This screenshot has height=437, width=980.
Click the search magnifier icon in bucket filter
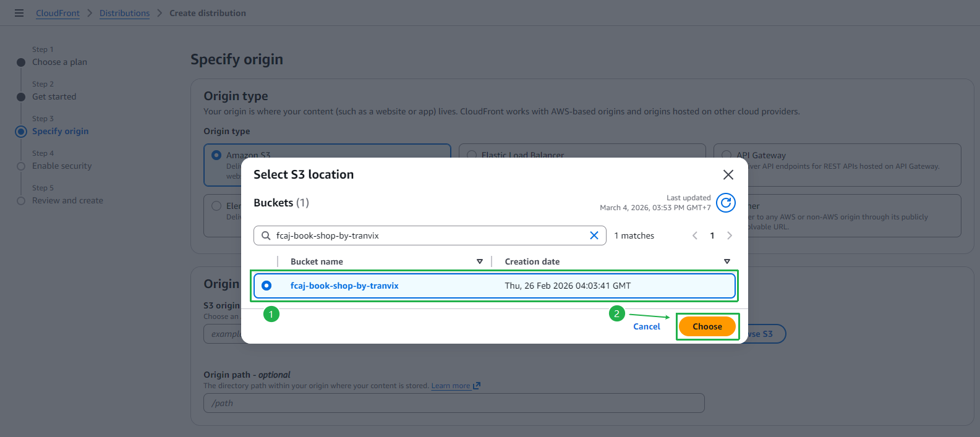(x=266, y=235)
